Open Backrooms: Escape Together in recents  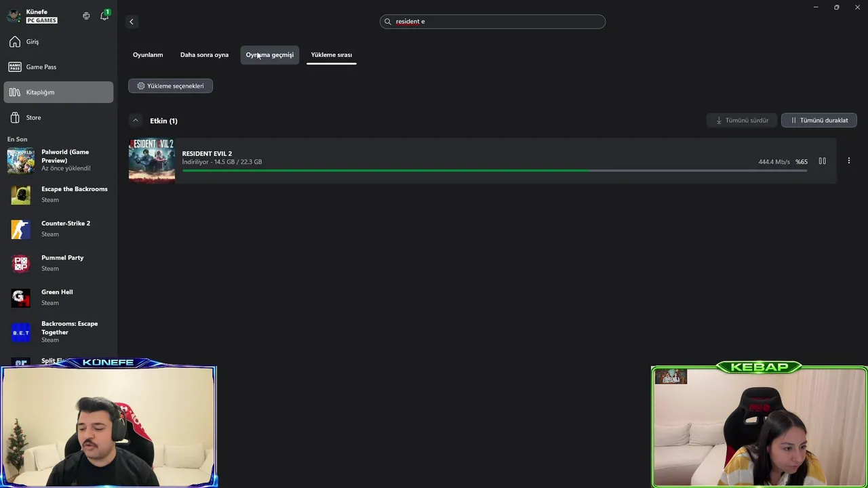[58, 332]
